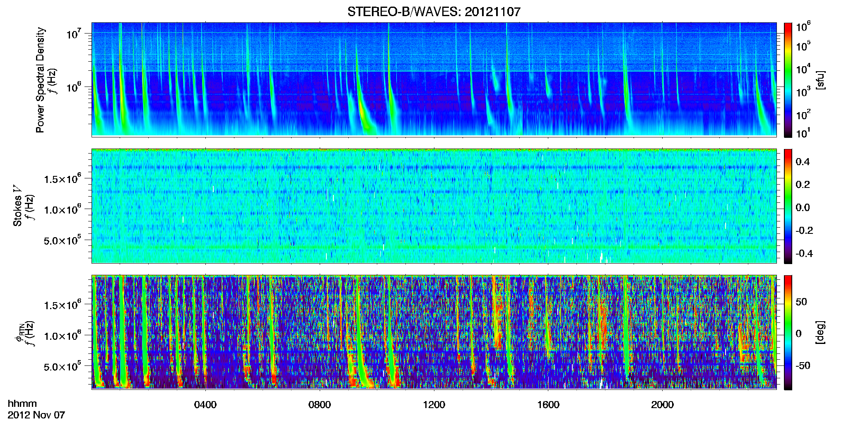The width and height of the screenshot is (868, 447).
Task: Click the 2000 time tick label
Action: tap(662, 405)
